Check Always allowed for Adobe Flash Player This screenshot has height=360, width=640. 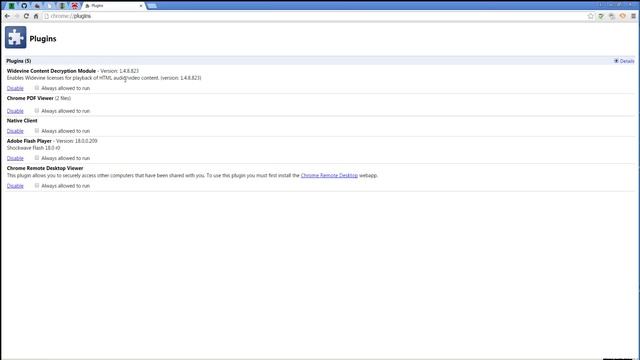37,158
